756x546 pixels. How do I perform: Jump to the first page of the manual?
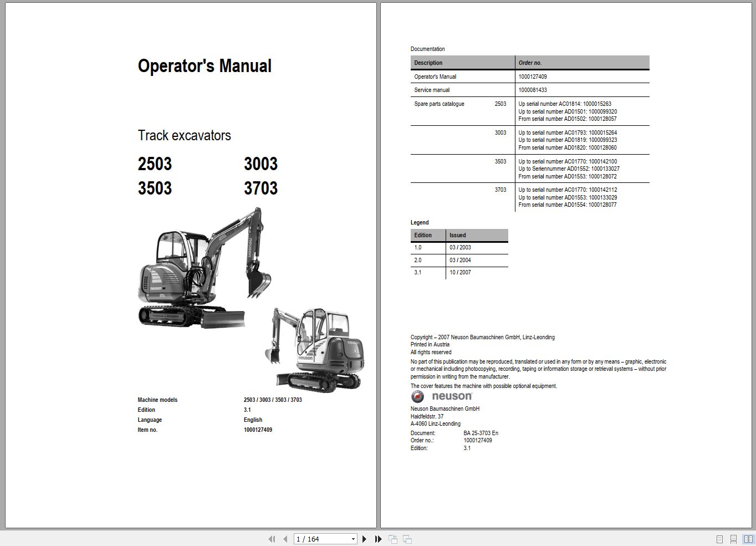coord(272,538)
